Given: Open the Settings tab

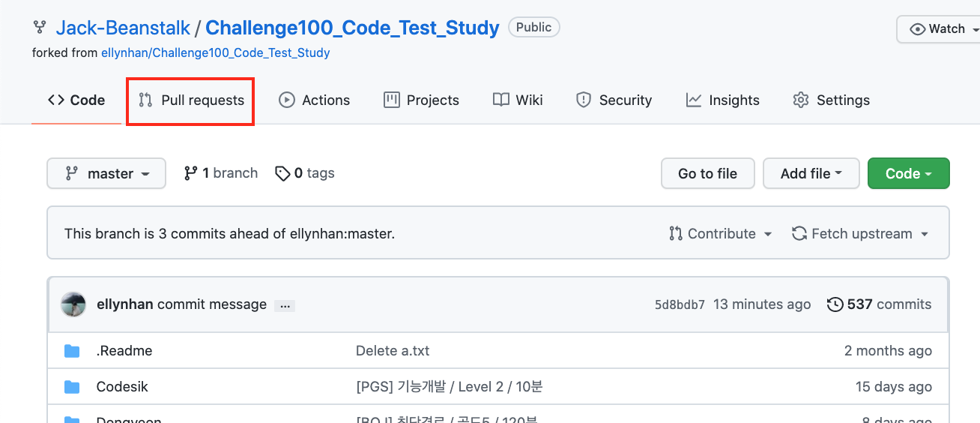Looking at the screenshot, I should point(831,100).
